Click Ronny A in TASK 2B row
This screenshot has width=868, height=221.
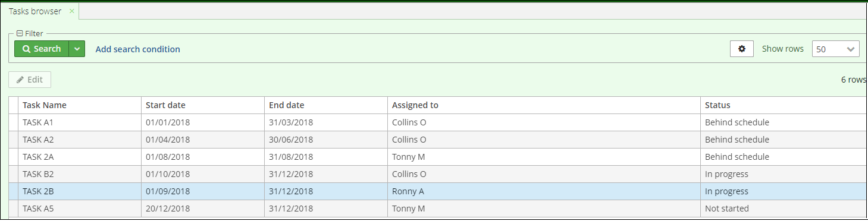pos(408,191)
